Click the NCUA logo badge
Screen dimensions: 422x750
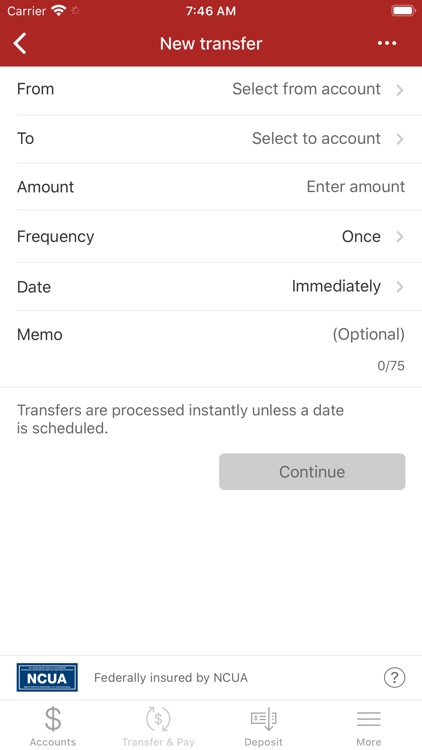pyautogui.click(x=47, y=677)
